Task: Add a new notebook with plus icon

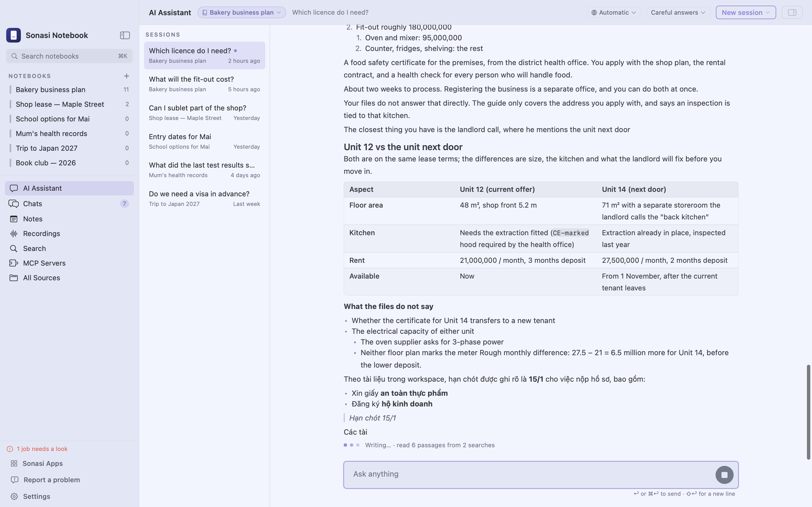Action: [127, 76]
